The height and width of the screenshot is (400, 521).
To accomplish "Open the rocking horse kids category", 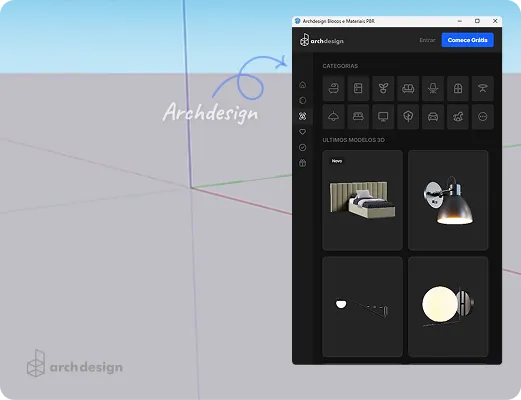I will pyautogui.click(x=458, y=117).
